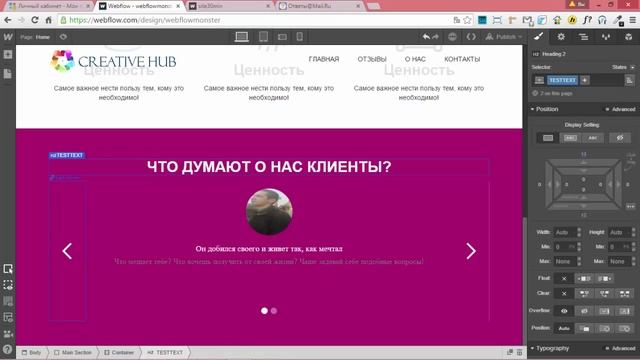The width and height of the screenshot is (640, 360).
Task: Set clear to none
Action: 564,293
